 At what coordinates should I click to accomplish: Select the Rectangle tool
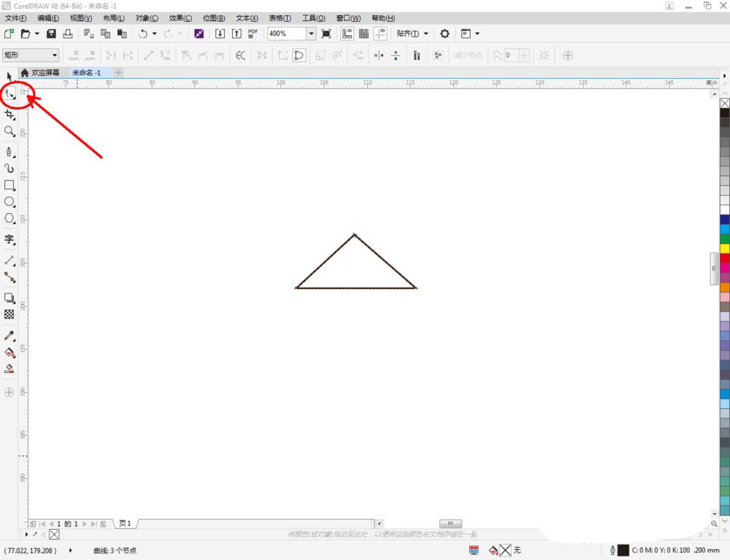coord(9,185)
